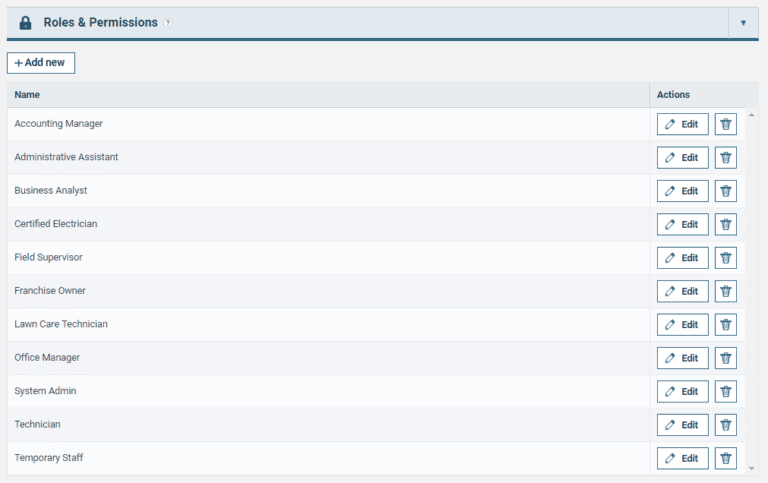The height and width of the screenshot is (483, 768).
Task: Sort by the Name column header
Action: coord(27,95)
